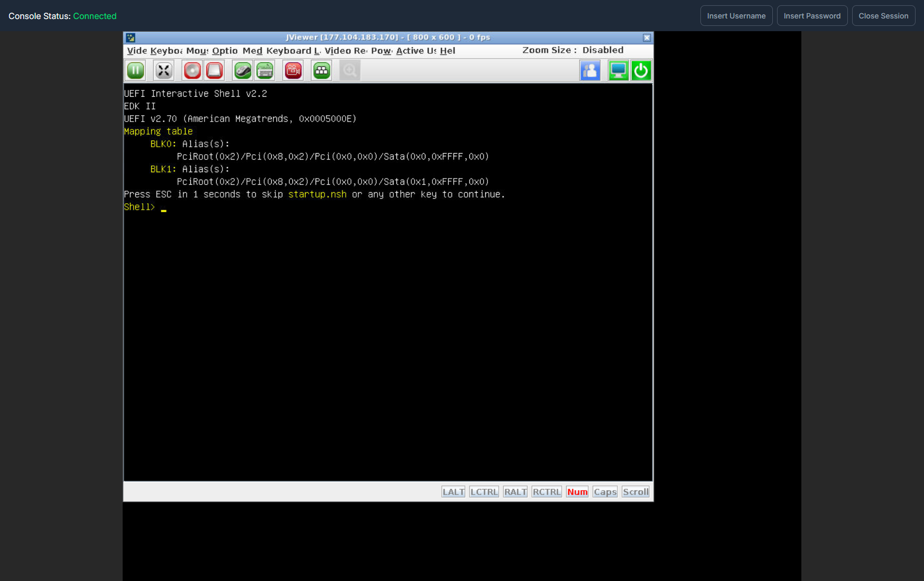Open the CD/DVD media redirection icon
Screen dimensions: 924x581
click(192, 70)
